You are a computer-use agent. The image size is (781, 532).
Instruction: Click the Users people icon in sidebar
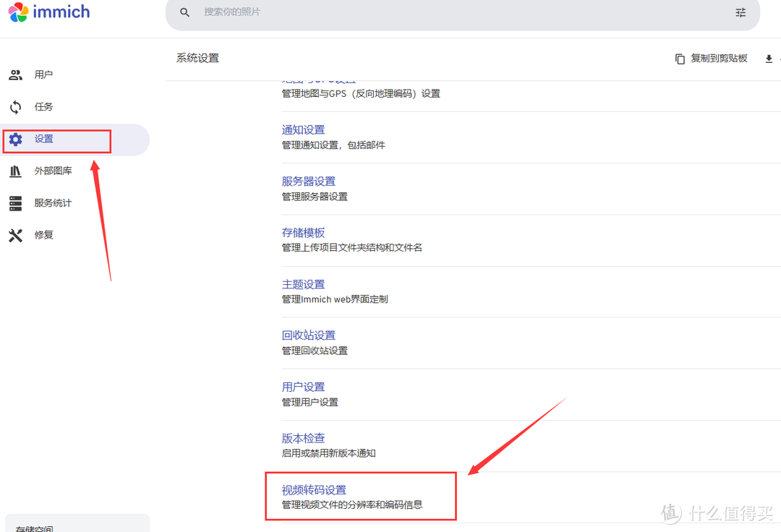pos(15,74)
